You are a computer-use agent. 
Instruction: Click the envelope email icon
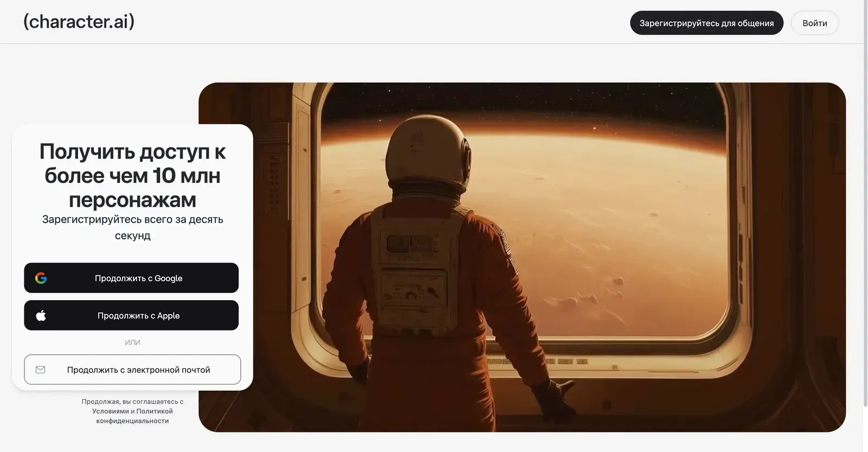(40, 370)
